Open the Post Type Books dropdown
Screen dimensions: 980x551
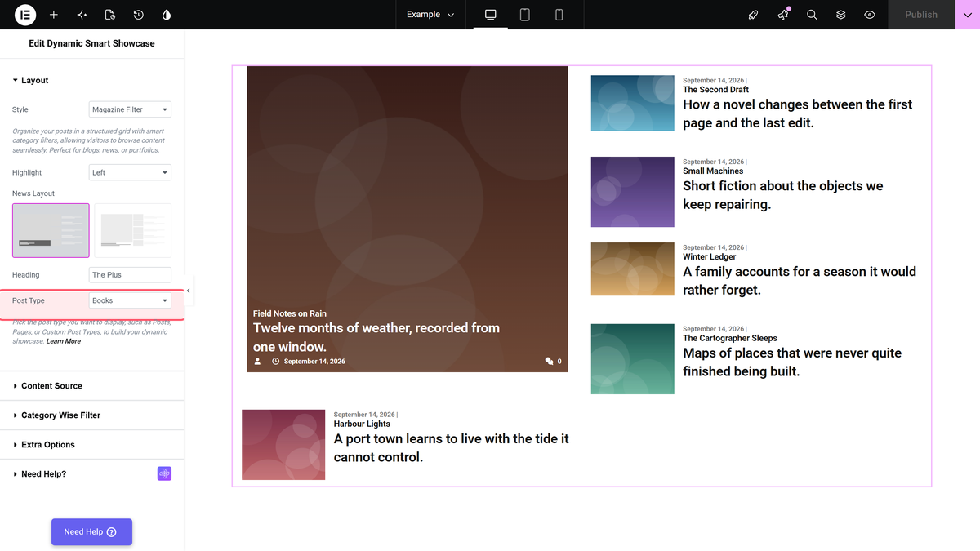(130, 300)
